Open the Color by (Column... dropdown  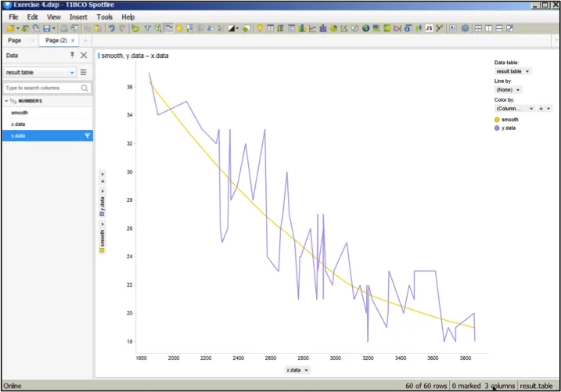coord(515,109)
